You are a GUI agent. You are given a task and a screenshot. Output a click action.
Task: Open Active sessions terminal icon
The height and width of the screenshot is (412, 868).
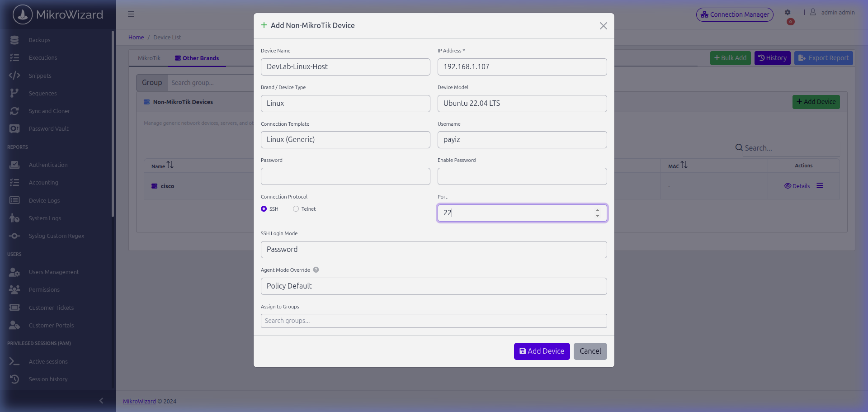(x=14, y=361)
